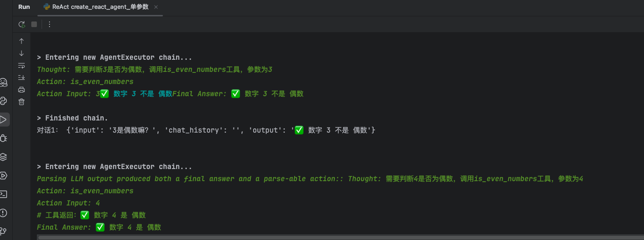Open the Run toolbar more options menu
This screenshot has height=240, width=644.
[50, 24]
